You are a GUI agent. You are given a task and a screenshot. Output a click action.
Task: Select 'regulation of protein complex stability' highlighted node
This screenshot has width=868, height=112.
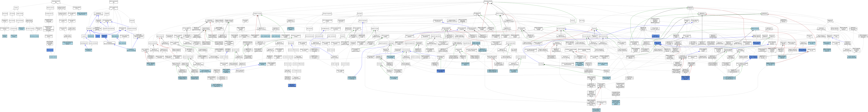291,29
